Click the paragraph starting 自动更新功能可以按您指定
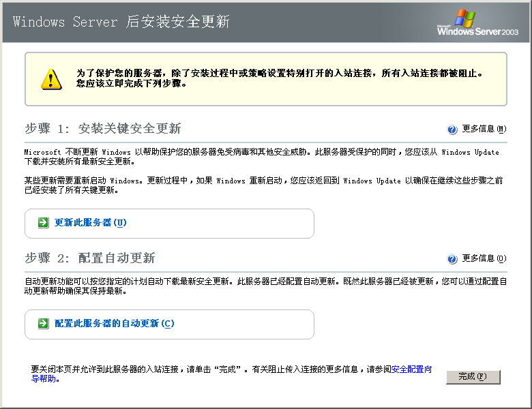Screen dimensions: 532x409 [266, 286]
